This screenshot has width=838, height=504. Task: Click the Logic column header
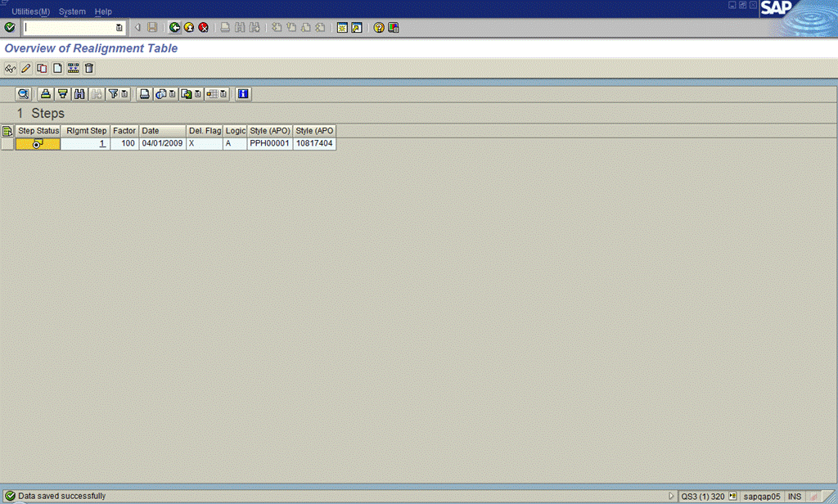235,131
